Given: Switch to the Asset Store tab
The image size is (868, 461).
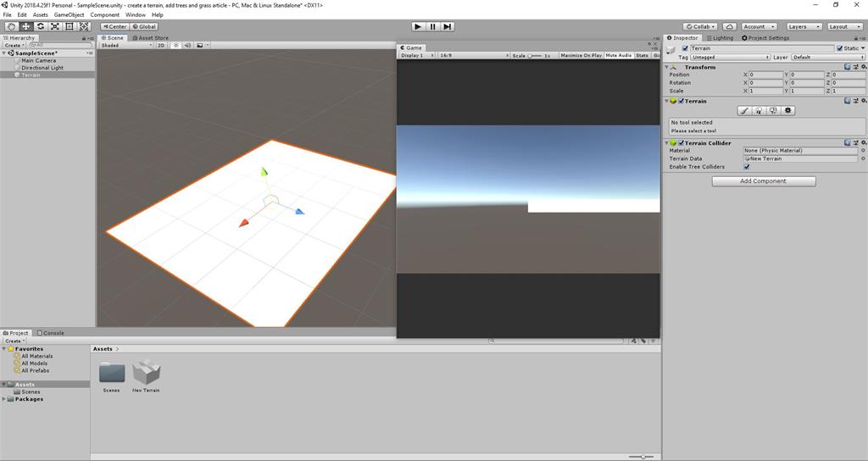Looking at the screenshot, I should tap(150, 38).
